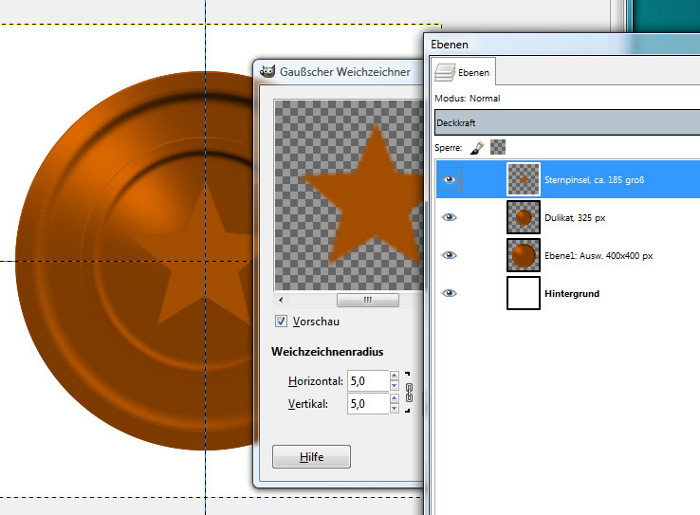Viewport: 700px width, 515px height.
Task: Click the checkerboard lock alpha icon
Action: 497,147
